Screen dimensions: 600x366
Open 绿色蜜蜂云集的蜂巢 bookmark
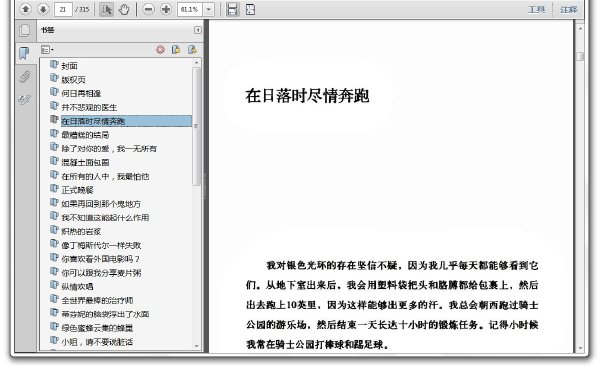pyautogui.click(x=97, y=328)
